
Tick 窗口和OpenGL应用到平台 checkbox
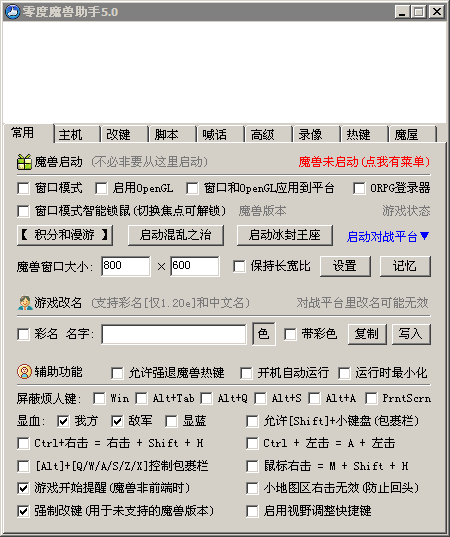pos(192,188)
